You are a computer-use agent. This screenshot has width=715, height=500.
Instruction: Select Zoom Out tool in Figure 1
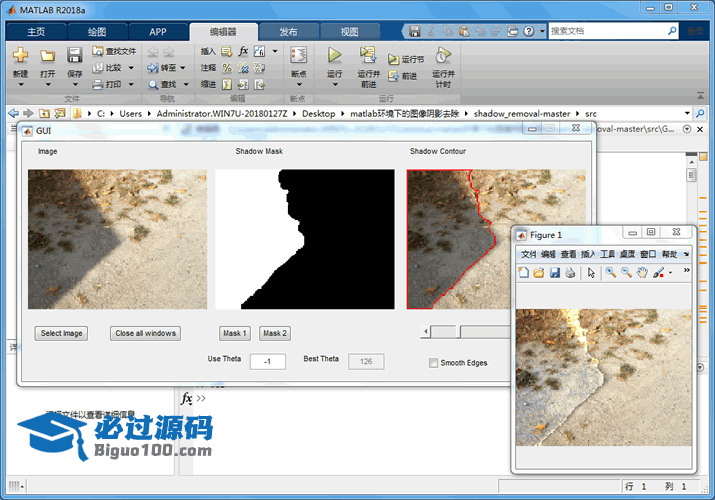coord(626,273)
